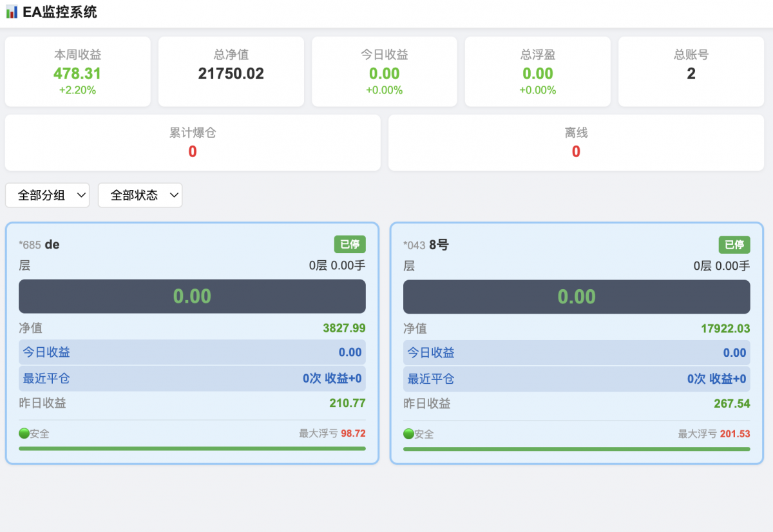Viewport: 773px width, 532px height.
Task: Click the 总账号 count card
Action: pyautogui.click(x=691, y=71)
